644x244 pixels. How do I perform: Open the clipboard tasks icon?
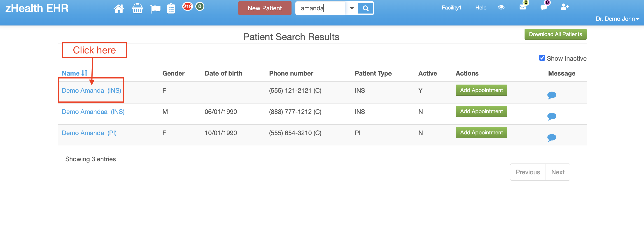pos(171,9)
